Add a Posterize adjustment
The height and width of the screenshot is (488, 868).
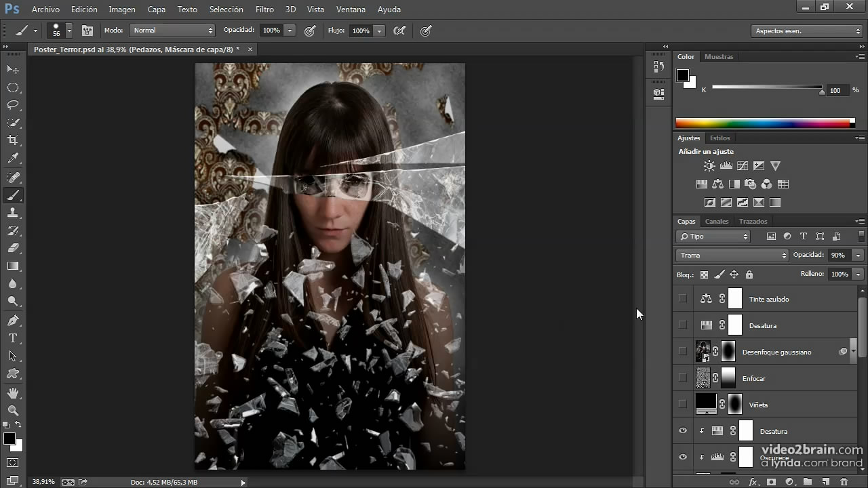tap(726, 202)
